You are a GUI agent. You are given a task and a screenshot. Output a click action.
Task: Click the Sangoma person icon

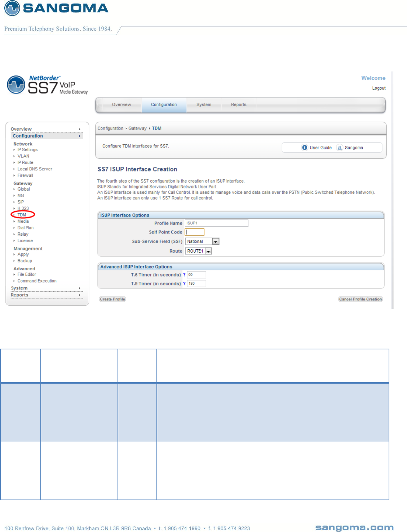(340, 147)
